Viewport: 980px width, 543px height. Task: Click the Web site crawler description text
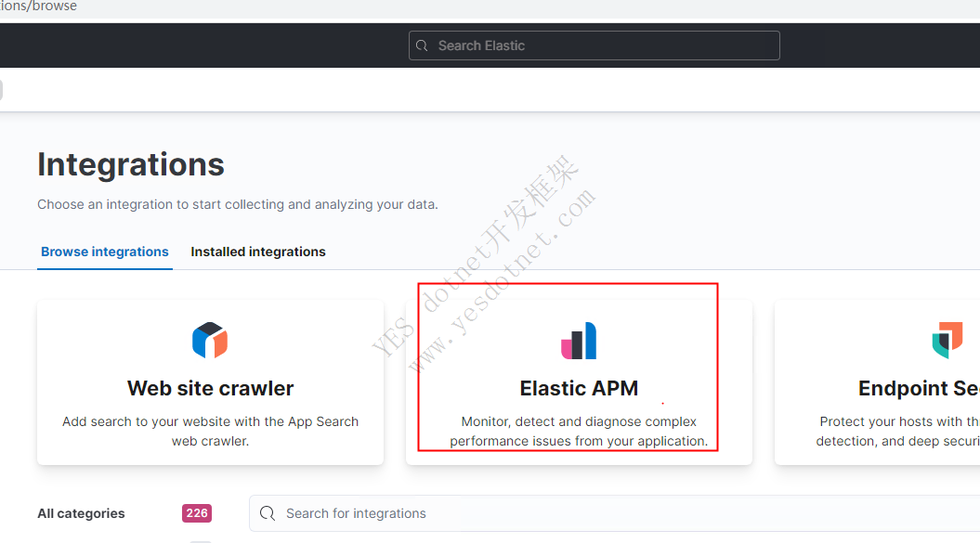[x=210, y=431]
